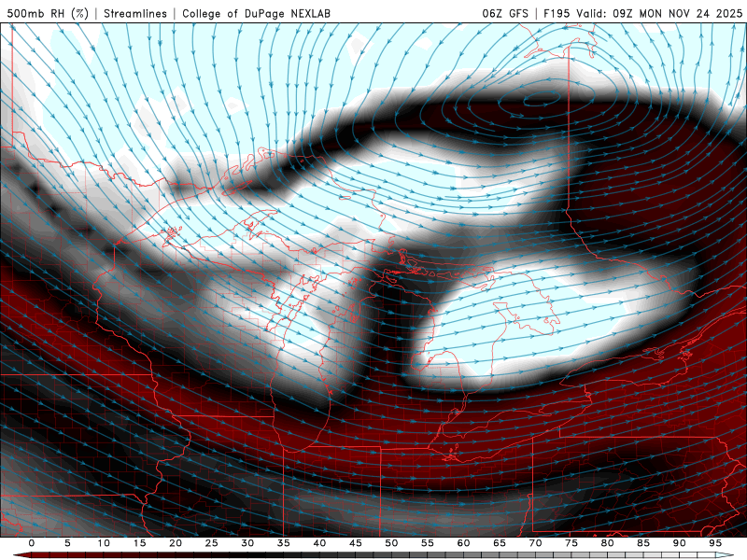Screen dimensions: 747x560
Task: Click the 25 tick label on the legend
Action: tap(212, 543)
